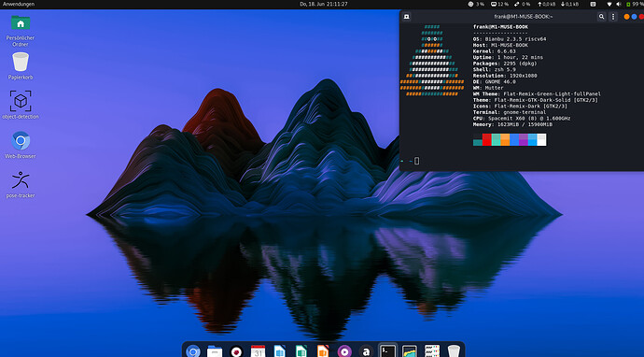
Task: Click the 'Uptime: 1 hour, 22 mins' line
Action: [508, 57]
